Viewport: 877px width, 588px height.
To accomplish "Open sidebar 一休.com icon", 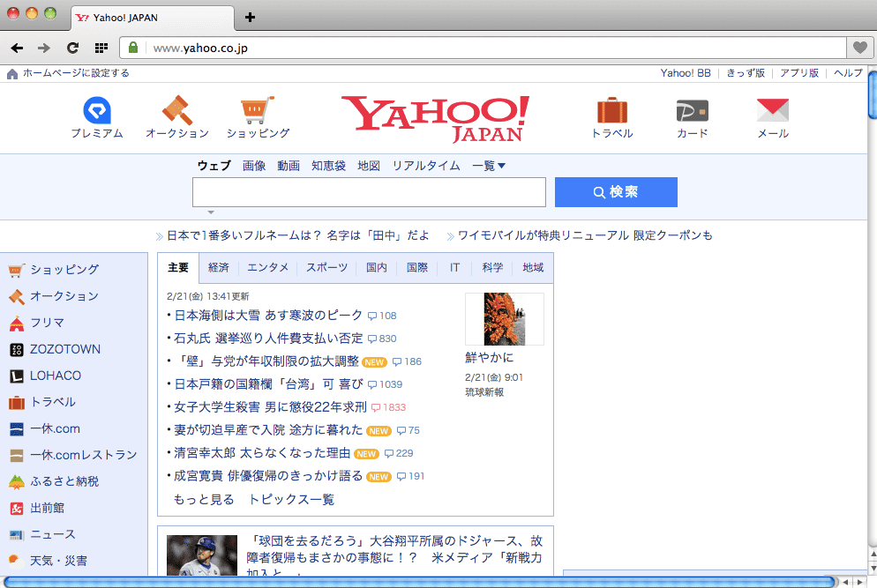I will click(17, 429).
